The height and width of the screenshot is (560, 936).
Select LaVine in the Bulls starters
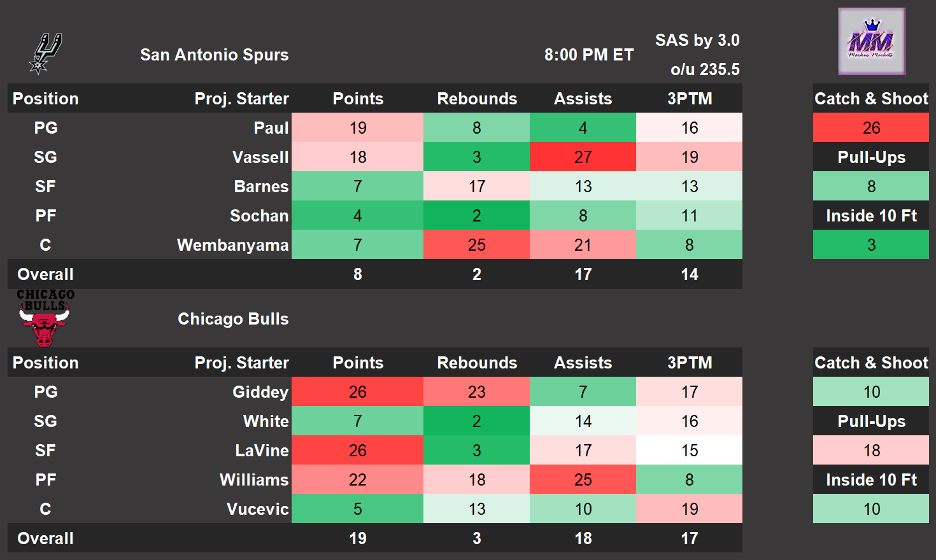262,451
